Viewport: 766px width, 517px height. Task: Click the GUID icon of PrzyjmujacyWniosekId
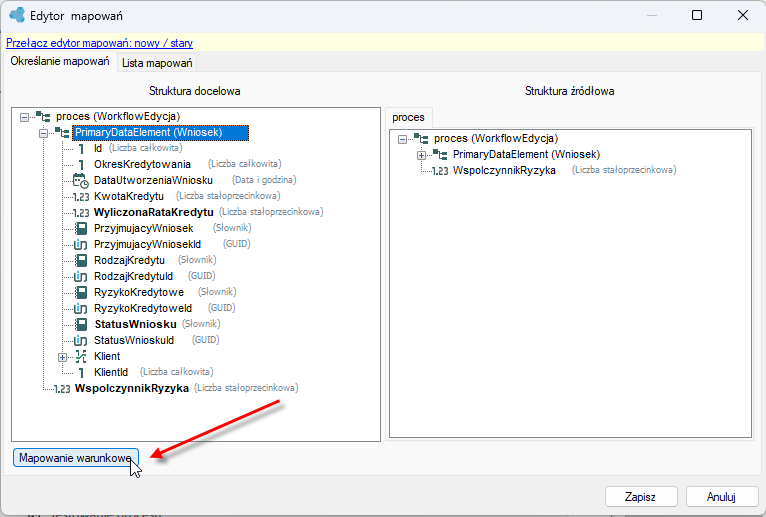(x=81, y=244)
